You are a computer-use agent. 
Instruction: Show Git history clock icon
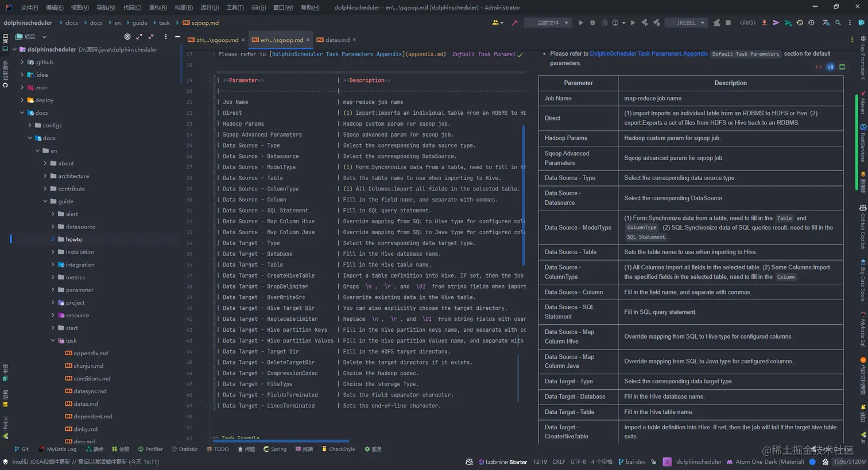point(800,23)
